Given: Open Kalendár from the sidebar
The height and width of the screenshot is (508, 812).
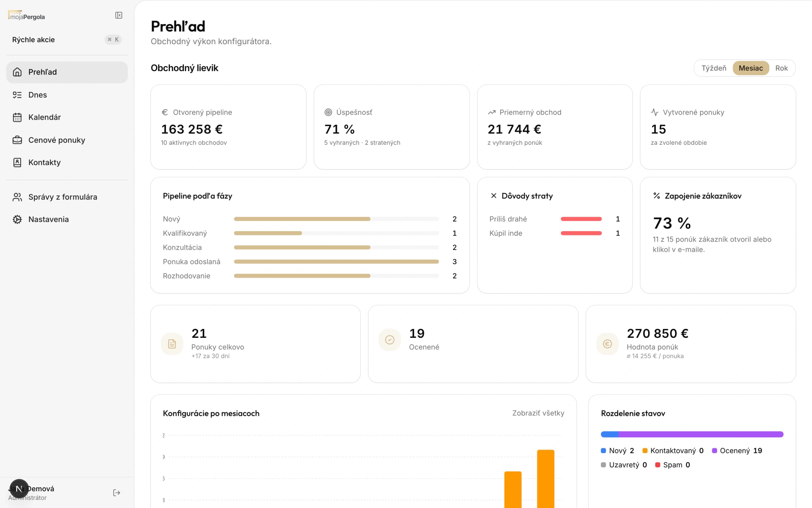Looking at the screenshot, I should pyautogui.click(x=67, y=117).
